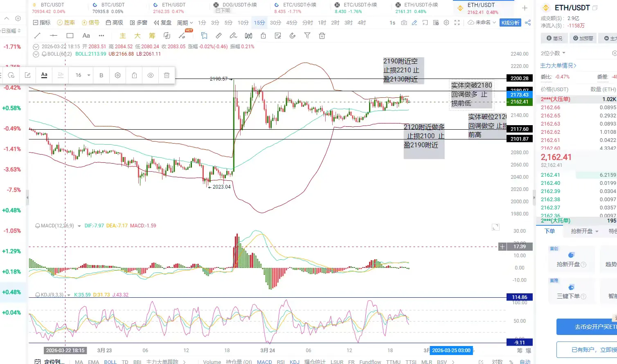Toggle the BOLL indicator alert bell
617x364 pixels.
(44, 54)
